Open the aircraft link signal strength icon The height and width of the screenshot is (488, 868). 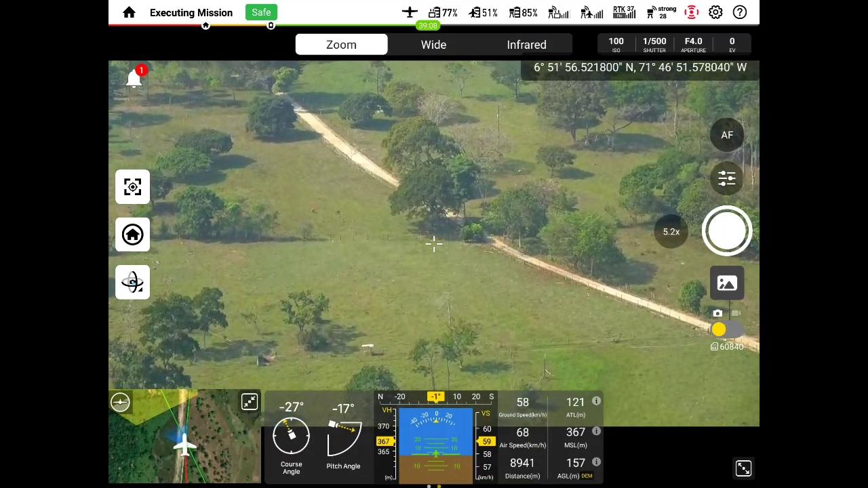point(591,12)
